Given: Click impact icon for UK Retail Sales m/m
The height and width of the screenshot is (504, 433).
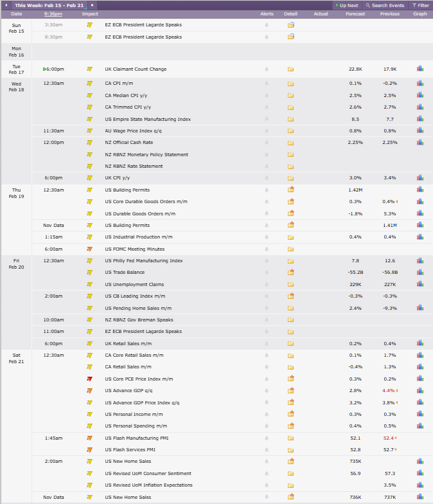Looking at the screenshot, I should pyautogui.click(x=90, y=343).
